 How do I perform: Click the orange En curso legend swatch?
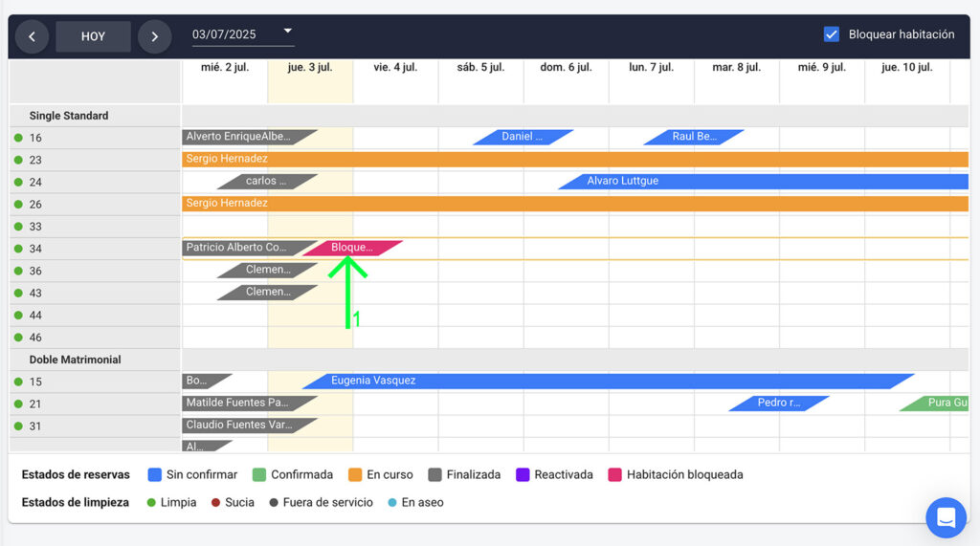pos(355,474)
